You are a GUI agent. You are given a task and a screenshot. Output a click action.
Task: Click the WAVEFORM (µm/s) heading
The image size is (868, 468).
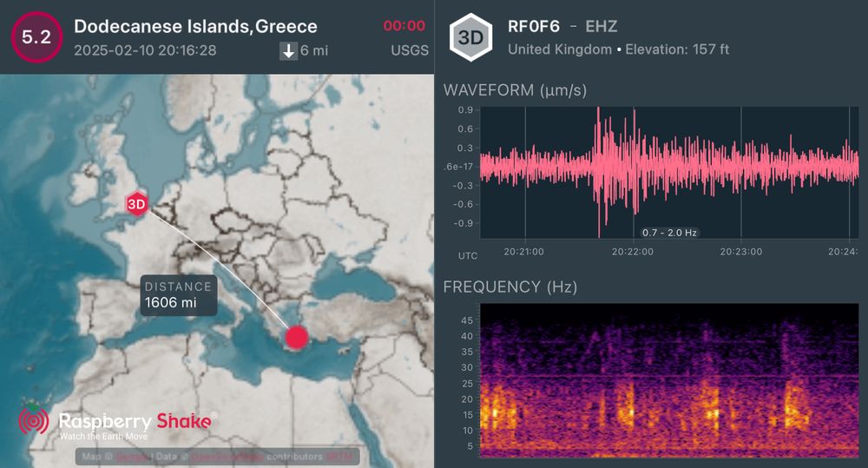[x=515, y=89]
